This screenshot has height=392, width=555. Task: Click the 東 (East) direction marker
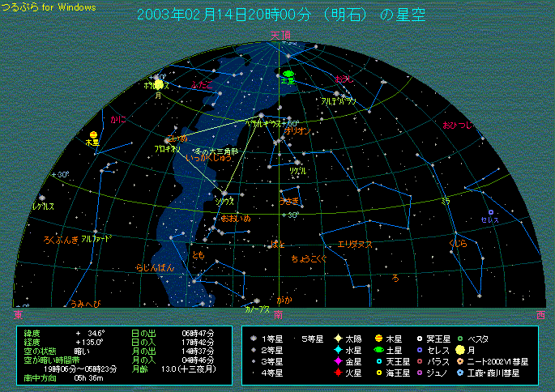(18, 313)
